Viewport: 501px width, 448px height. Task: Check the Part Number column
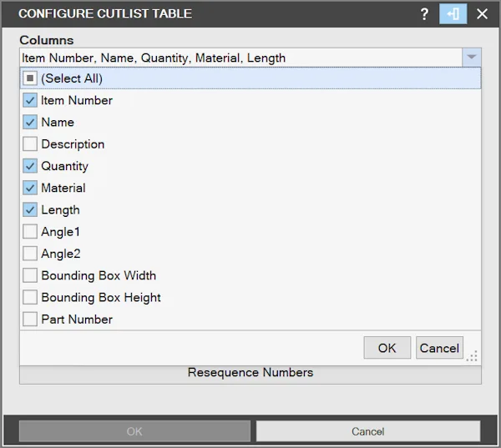click(x=30, y=319)
